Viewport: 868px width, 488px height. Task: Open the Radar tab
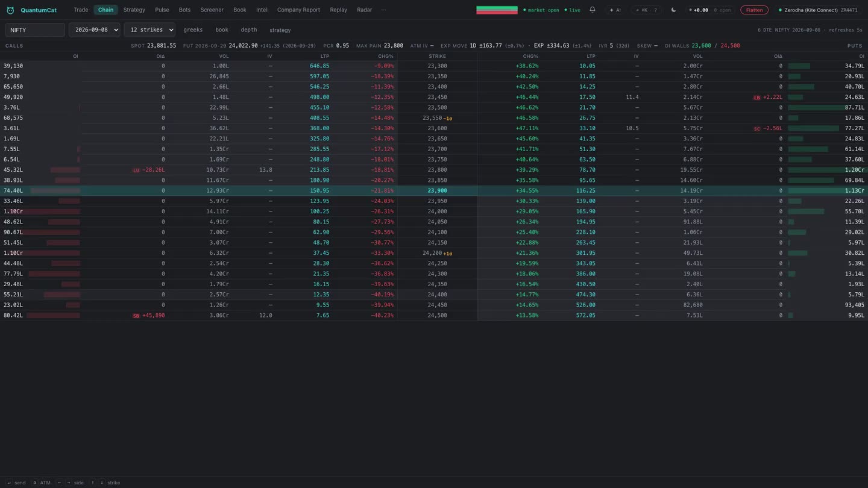[364, 10]
